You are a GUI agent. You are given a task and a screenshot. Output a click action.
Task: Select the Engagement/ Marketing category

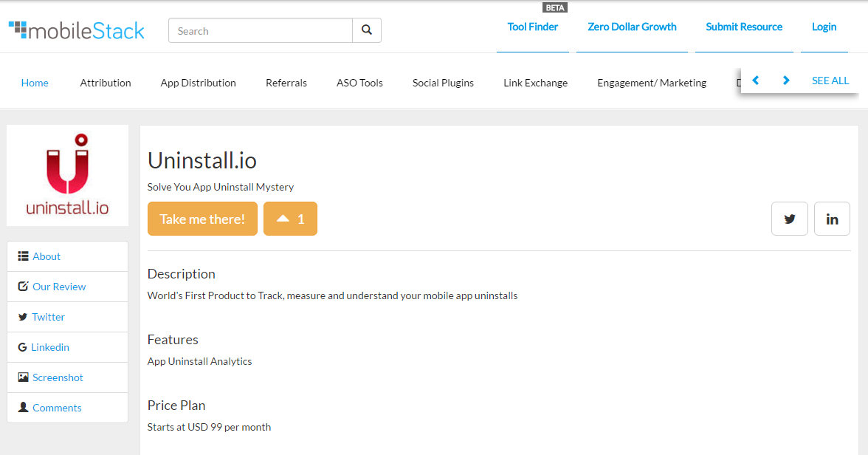(652, 83)
